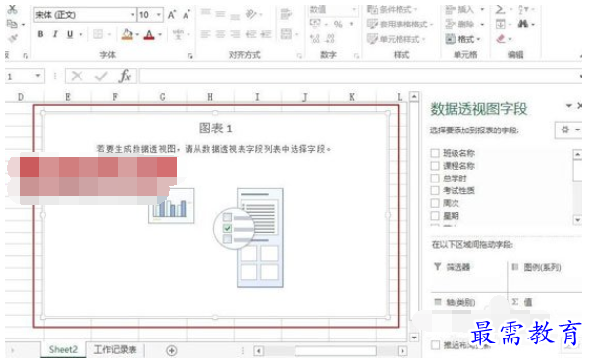Open the Alignment group dialog launcher
The image size is (590, 364).
pos(299,56)
